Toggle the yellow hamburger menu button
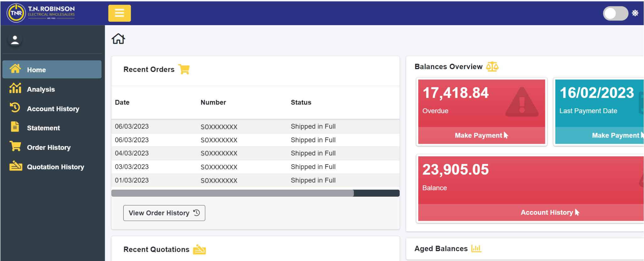The height and width of the screenshot is (261, 644). pos(119,13)
